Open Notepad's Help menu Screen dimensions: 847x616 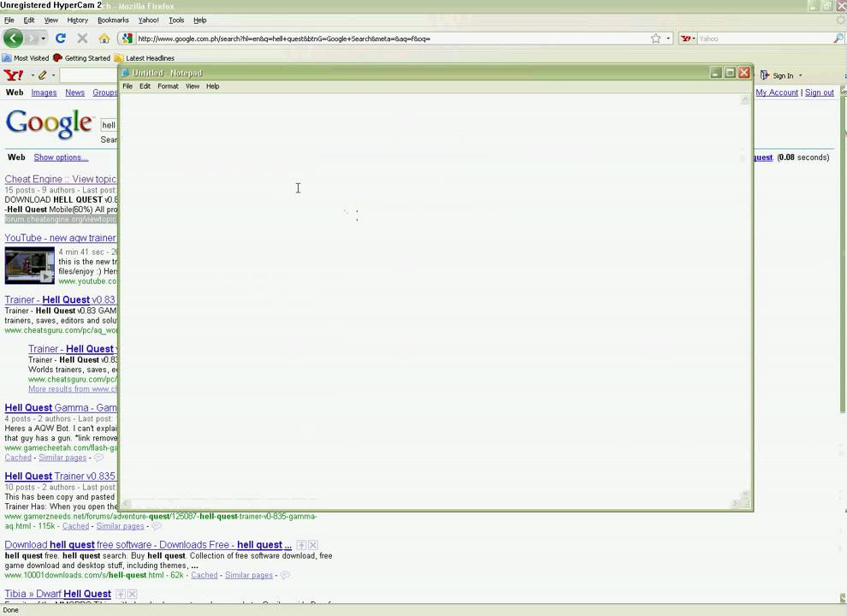tap(213, 86)
